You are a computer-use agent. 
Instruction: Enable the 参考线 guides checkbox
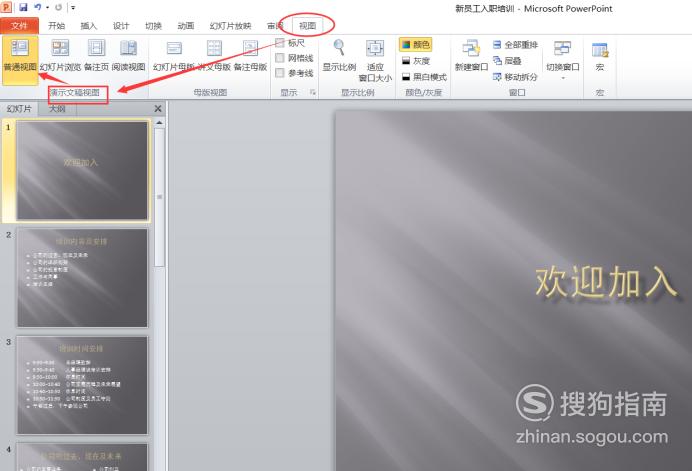pyautogui.click(x=279, y=73)
